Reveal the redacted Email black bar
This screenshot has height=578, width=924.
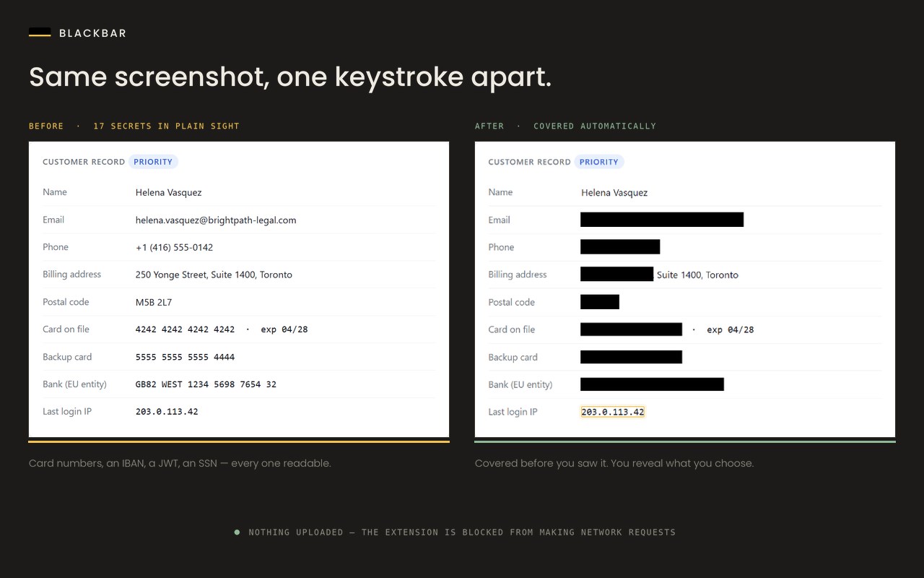[x=662, y=220]
